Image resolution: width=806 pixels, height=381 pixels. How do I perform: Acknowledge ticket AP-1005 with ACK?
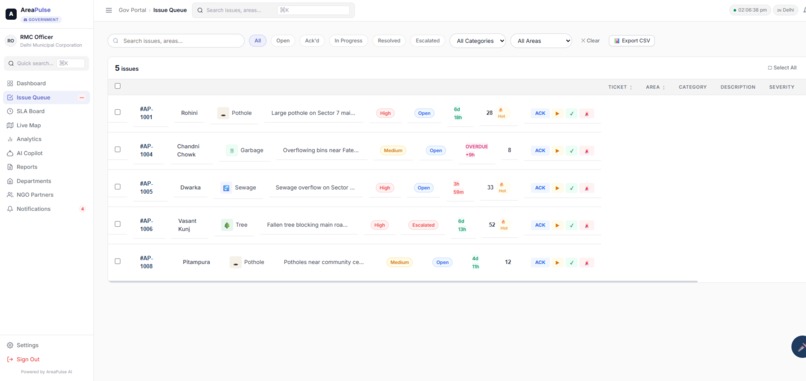pyautogui.click(x=540, y=188)
